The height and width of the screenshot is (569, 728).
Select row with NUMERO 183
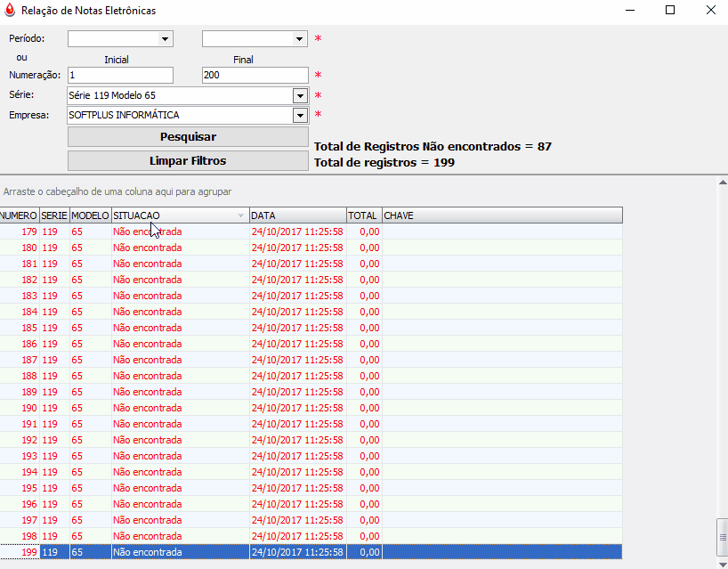[311, 296]
